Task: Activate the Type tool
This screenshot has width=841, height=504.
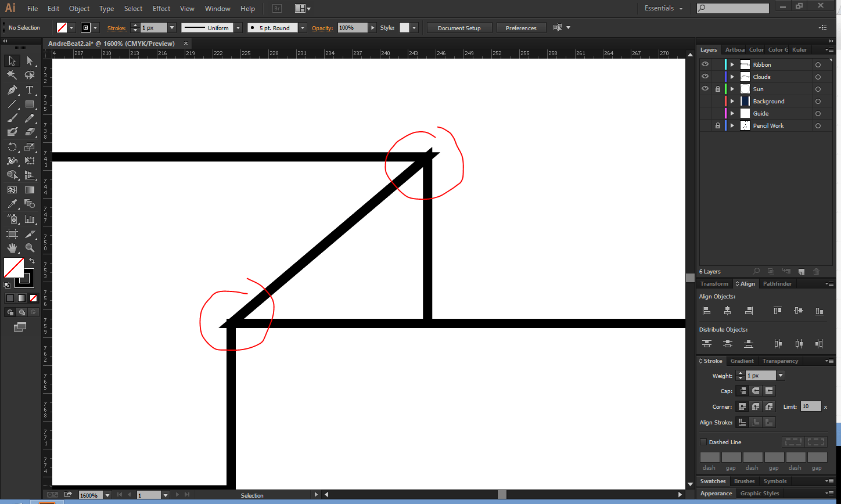Action: coord(30,90)
